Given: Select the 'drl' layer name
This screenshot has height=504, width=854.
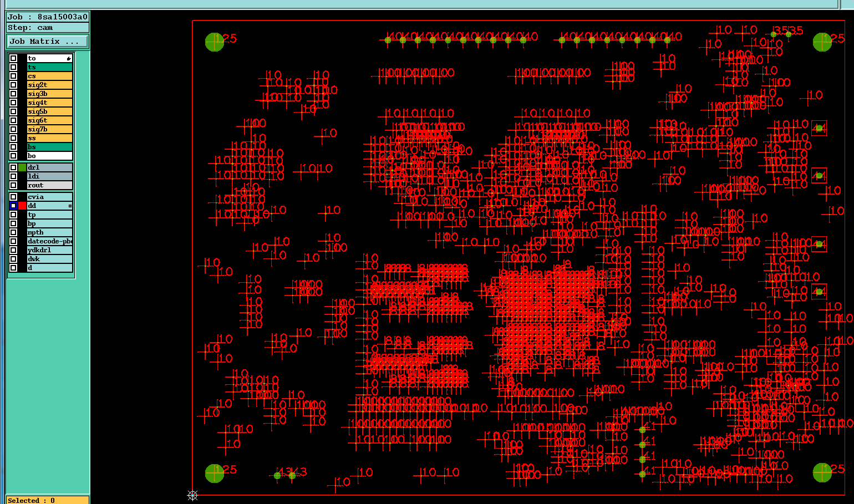Looking at the screenshot, I should (x=50, y=167).
